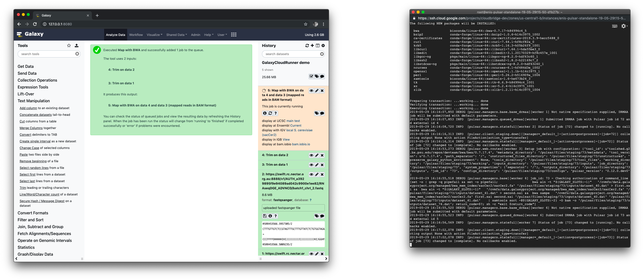Toggle operations on multiple datasets checkbox
The width and height of the screenshot is (644, 280).
coord(311,76)
